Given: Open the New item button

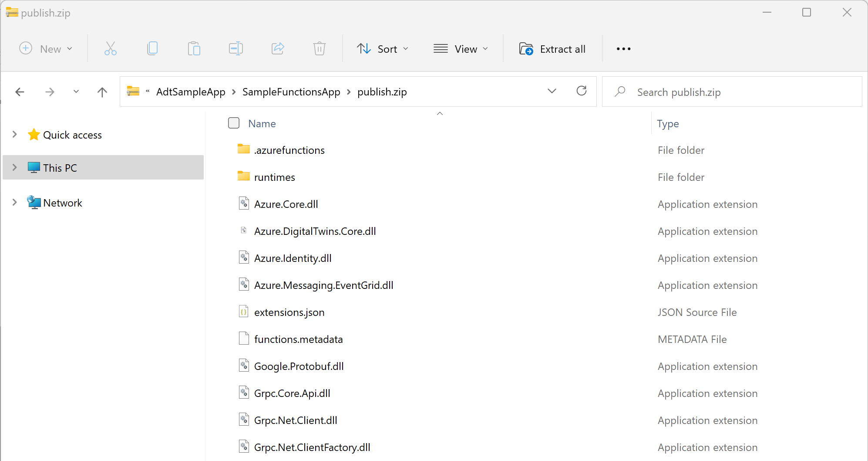Looking at the screenshot, I should coord(46,48).
